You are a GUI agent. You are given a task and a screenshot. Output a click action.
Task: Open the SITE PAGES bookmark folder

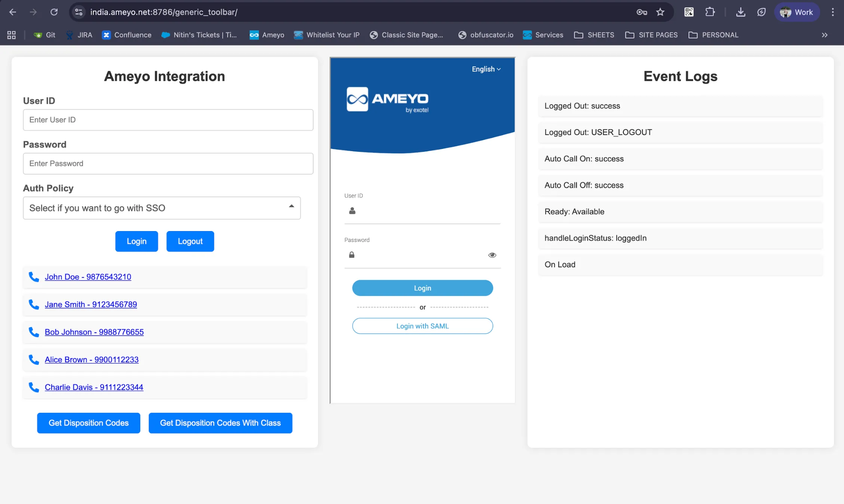[651, 35]
